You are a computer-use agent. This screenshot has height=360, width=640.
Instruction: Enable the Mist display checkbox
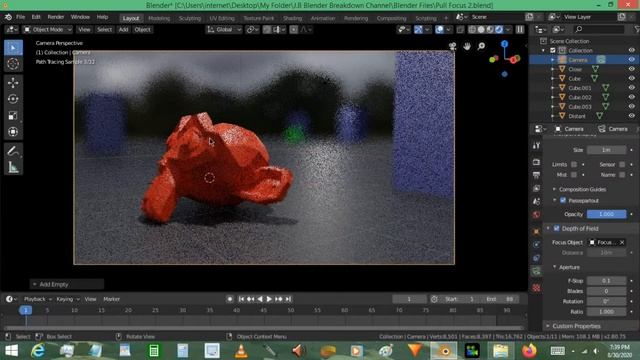574,175
